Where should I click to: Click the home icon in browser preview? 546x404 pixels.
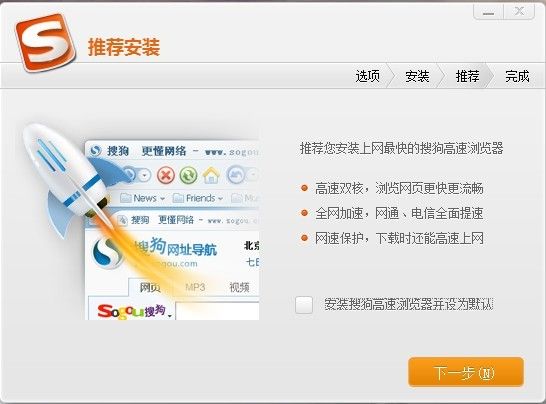[x=211, y=175]
